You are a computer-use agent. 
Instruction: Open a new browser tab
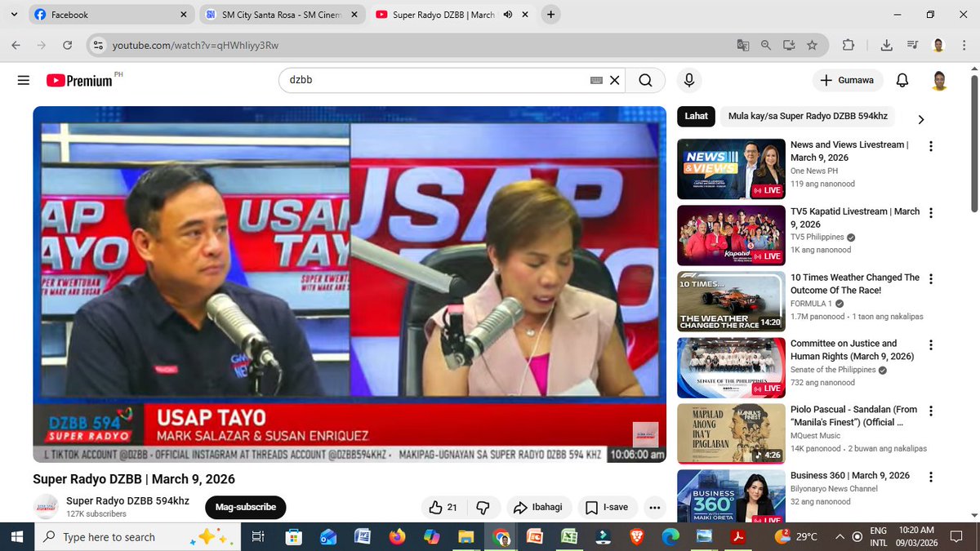click(x=551, y=15)
